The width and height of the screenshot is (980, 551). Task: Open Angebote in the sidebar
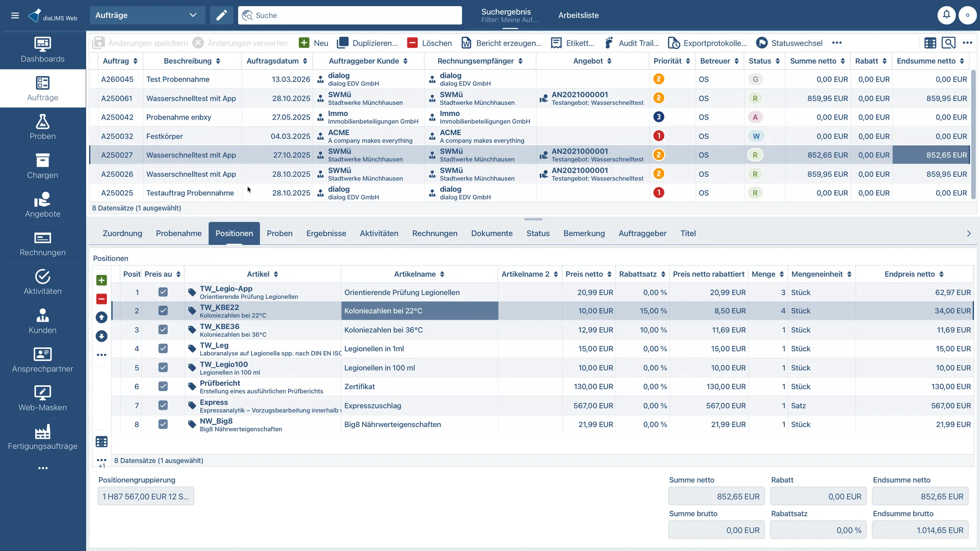[43, 205]
